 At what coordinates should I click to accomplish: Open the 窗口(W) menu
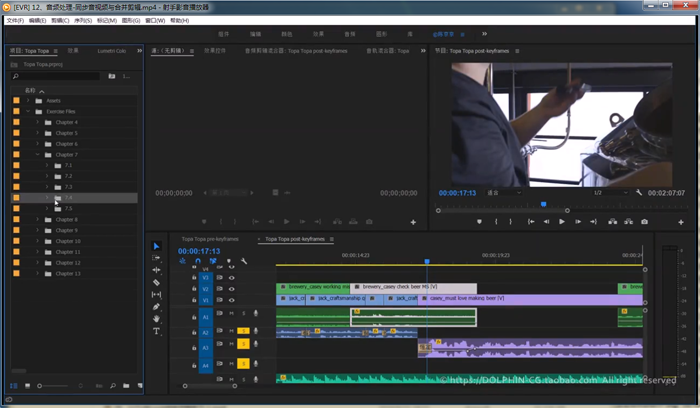[x=155, y=21]
